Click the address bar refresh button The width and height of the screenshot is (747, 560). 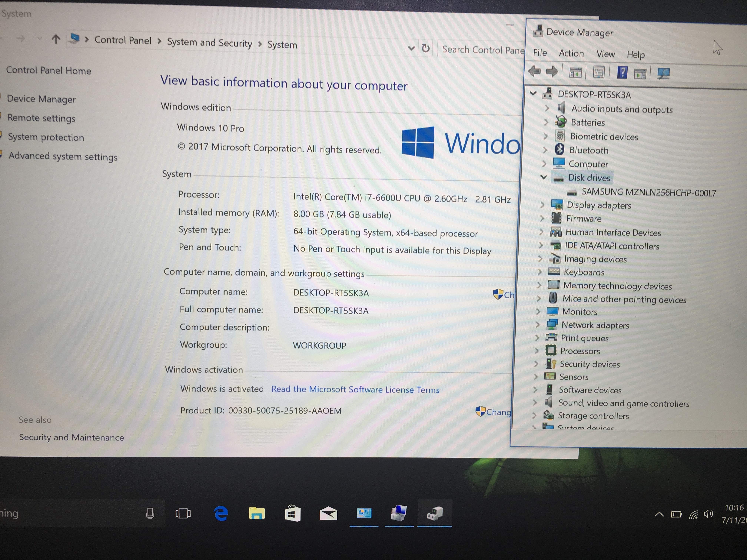pos(426,48)
